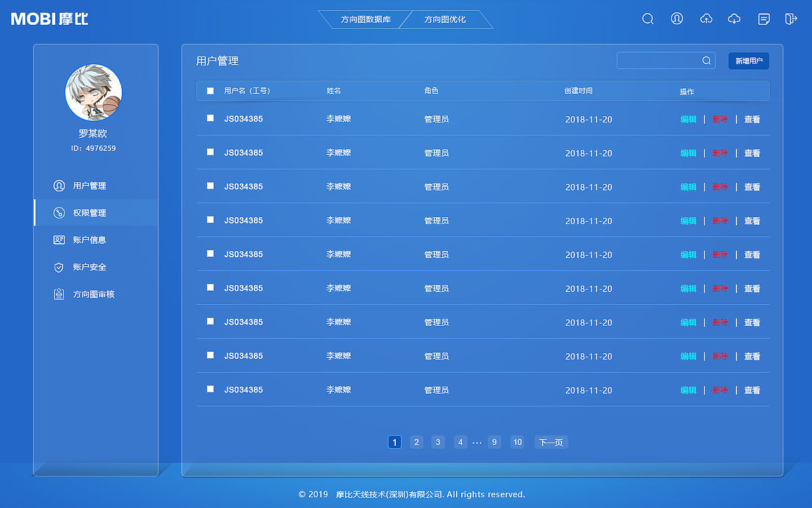This screenshot has width=812, height=508.
Task: Select the cloud download icon
Action: pyautogui.click(x=734, y=19)
